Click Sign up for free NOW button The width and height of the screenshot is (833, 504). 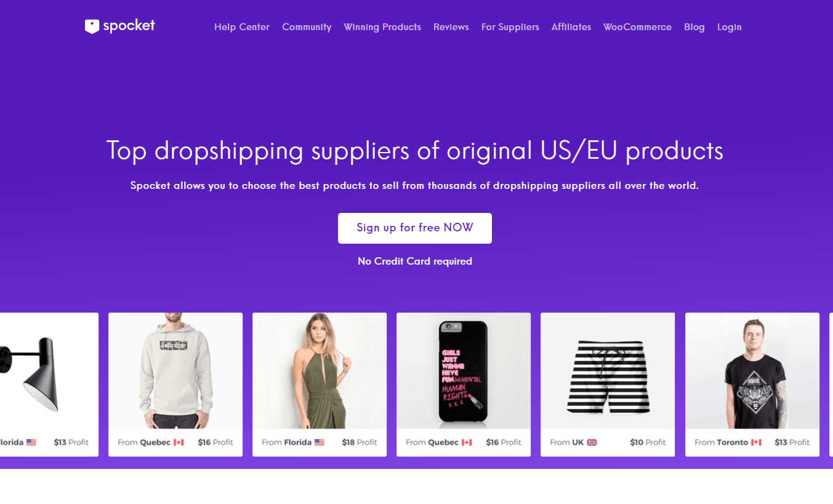point(415,228)
